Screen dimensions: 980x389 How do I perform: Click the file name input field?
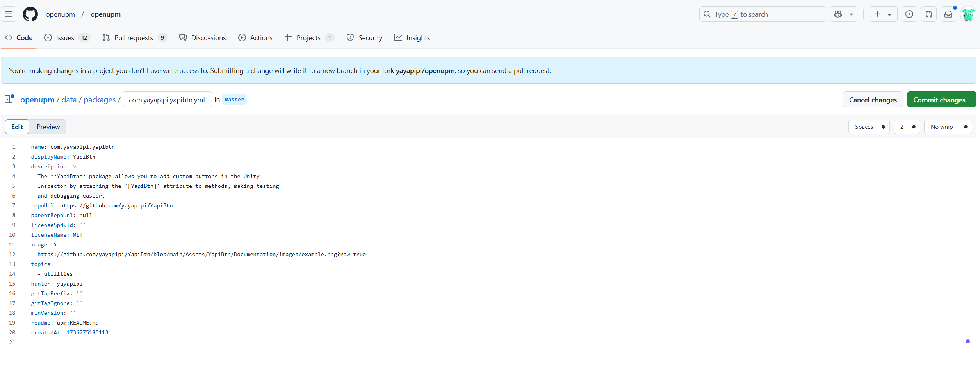click(167, 100)
